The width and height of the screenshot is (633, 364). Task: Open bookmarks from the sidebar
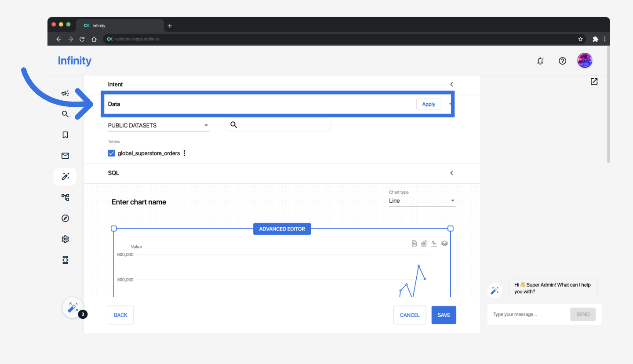click(65, 135)
